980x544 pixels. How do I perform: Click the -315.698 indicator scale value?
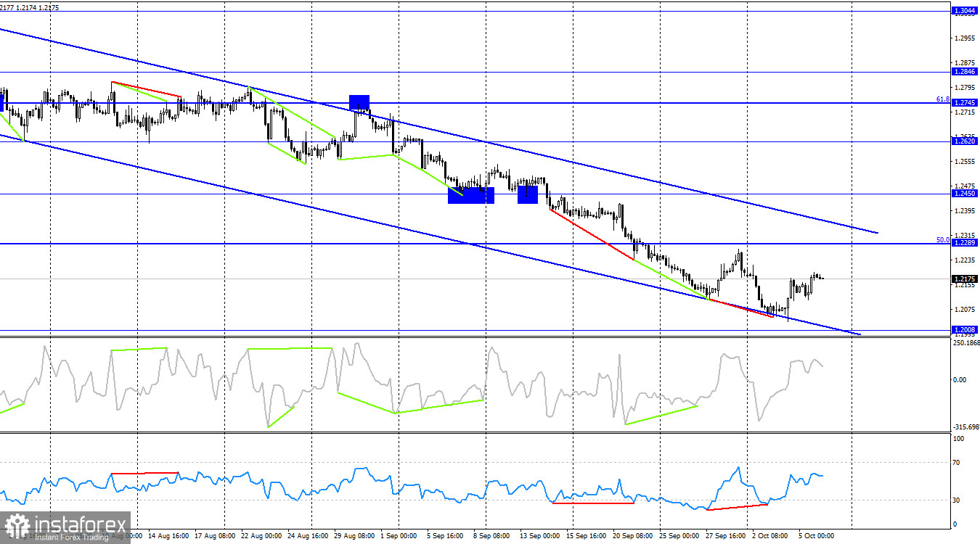965,427
